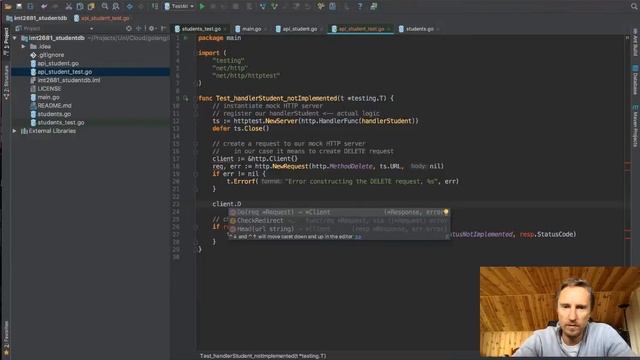The width and height of the screenshot is (640, 360).
Task: Open the Help question mark icon
Action: click(x=360, y=7)
